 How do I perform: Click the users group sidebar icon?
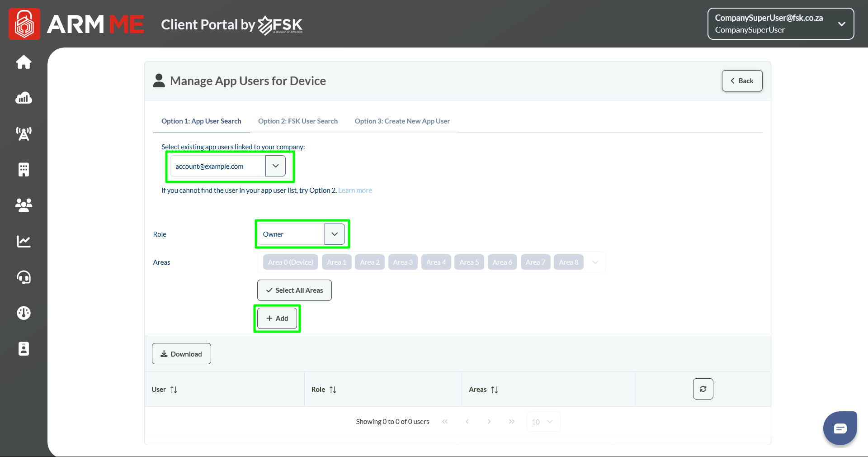point(24,205)
